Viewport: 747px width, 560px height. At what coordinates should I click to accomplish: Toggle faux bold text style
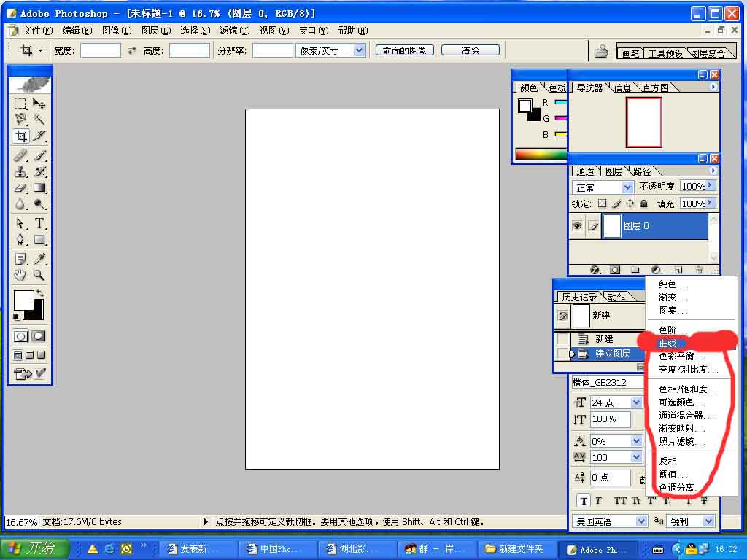click(584, 501)
